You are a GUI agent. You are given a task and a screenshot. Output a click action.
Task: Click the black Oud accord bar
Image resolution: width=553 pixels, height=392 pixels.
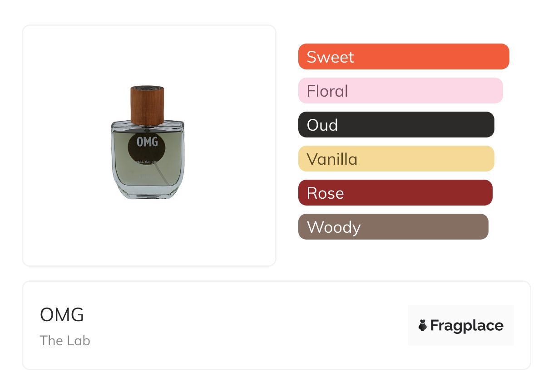(396, 125)
